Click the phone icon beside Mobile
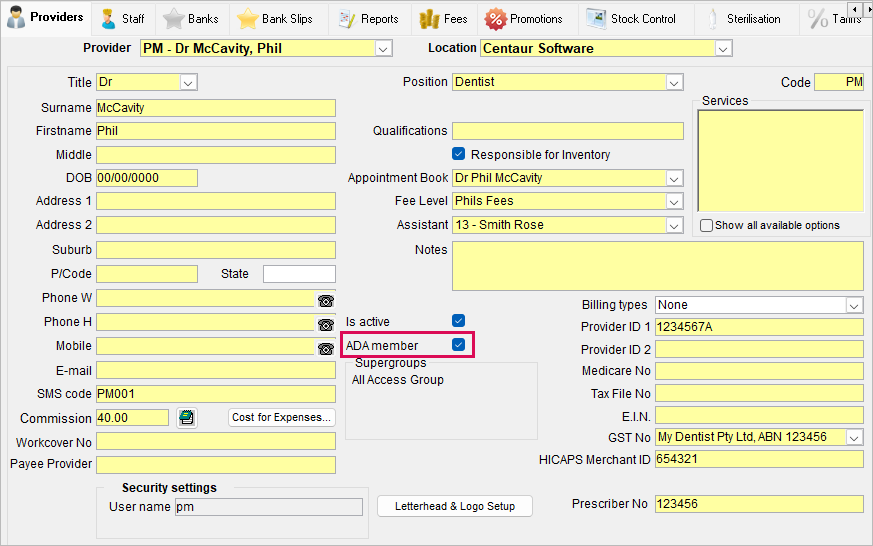The width and height of the screenshot is (873, 546). click(326, 348)
